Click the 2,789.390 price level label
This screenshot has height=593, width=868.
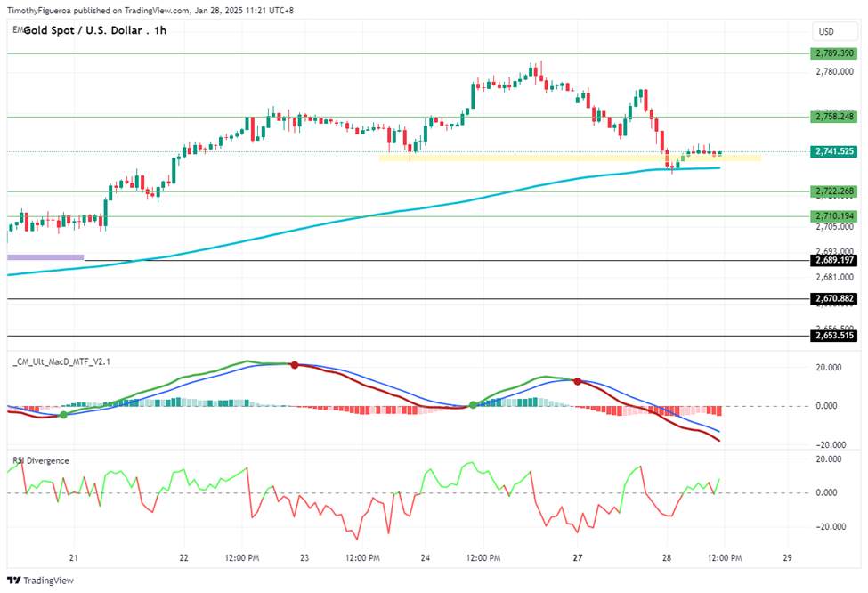834,53
